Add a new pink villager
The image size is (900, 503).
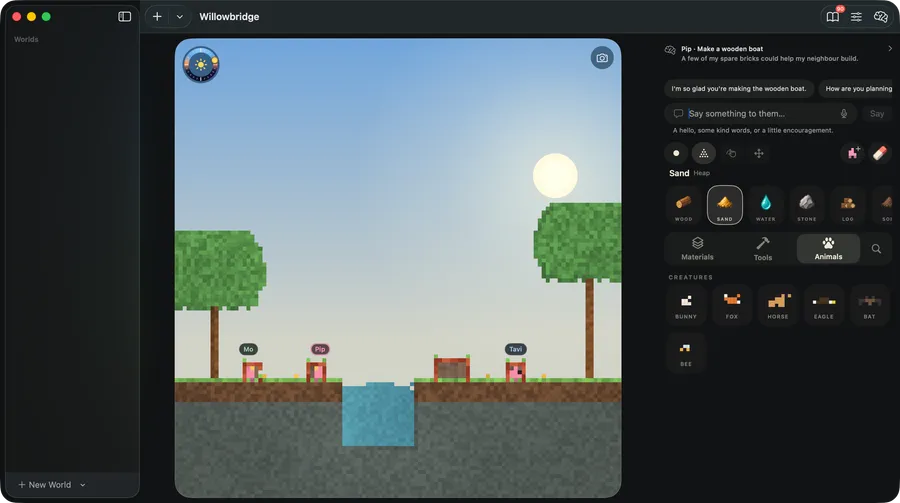click(x=853, y=153)
